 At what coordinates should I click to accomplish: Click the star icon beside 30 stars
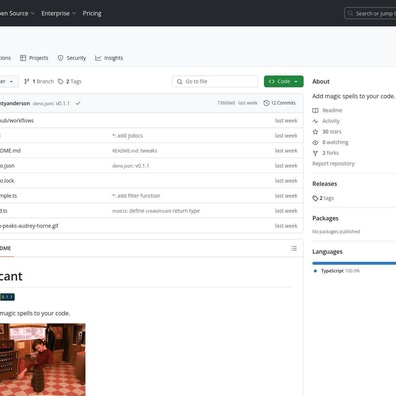point(315,132)
